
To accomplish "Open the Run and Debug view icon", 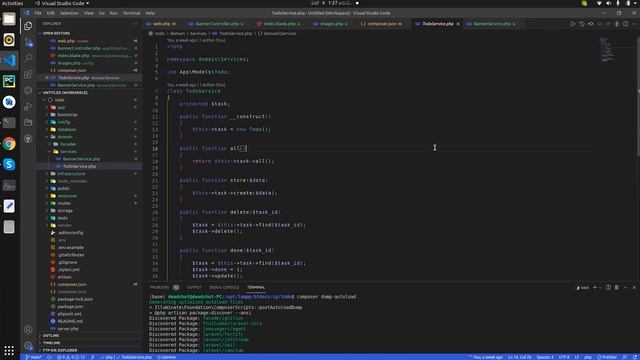I will 28,106.
